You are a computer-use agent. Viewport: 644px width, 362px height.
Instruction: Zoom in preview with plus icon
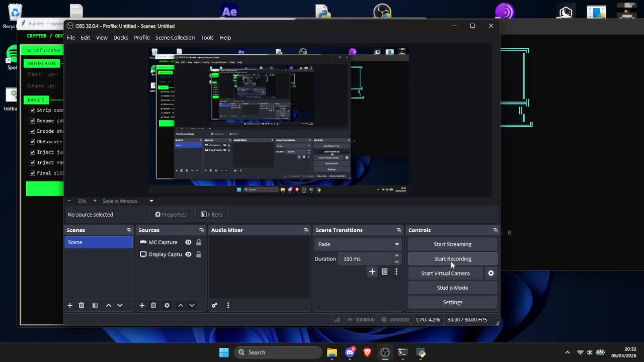[95, 201]
